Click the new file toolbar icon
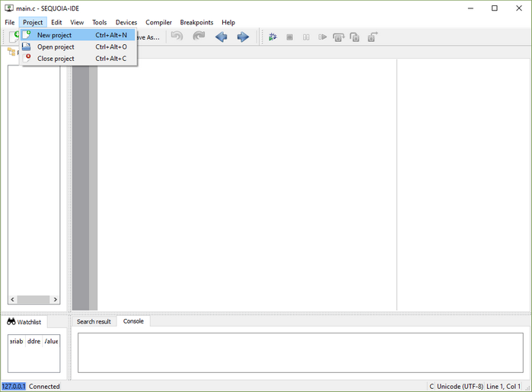Screen dimensions: 532x392 point(14,37)
